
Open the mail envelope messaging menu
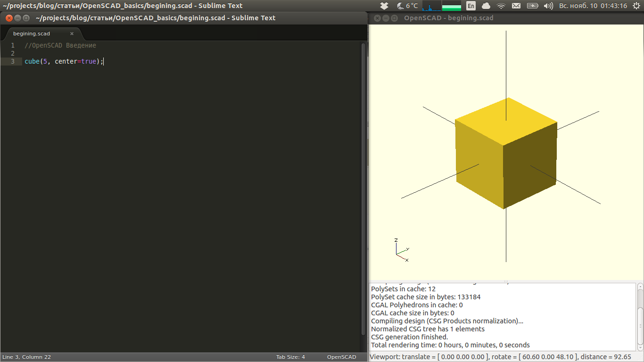(x=516, y=6)
